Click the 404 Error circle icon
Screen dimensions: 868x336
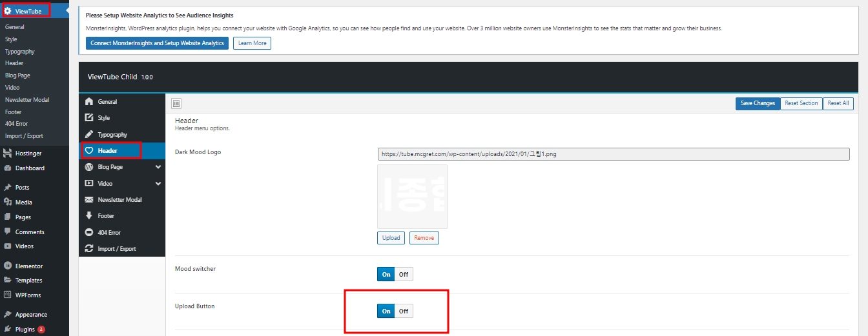pos(89,232)
